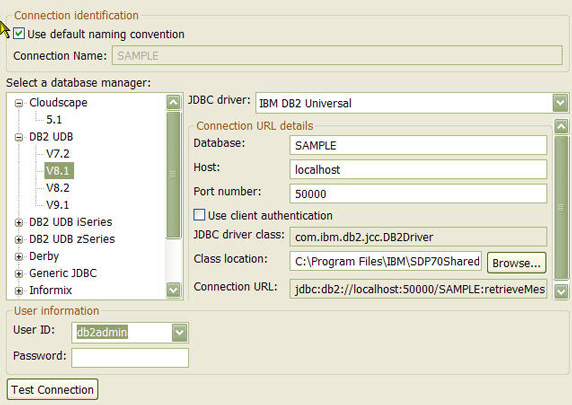This screenshot has width=572, height=405.
Task: Select the Generic JDBC entry
Action: click(x=63, y=273)
